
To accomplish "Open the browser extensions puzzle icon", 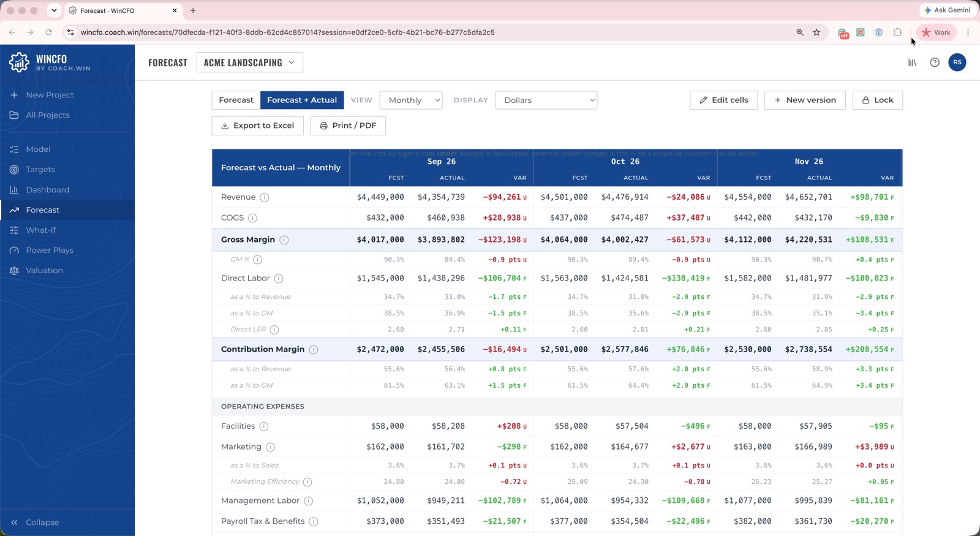I will [x=897, y=32].
